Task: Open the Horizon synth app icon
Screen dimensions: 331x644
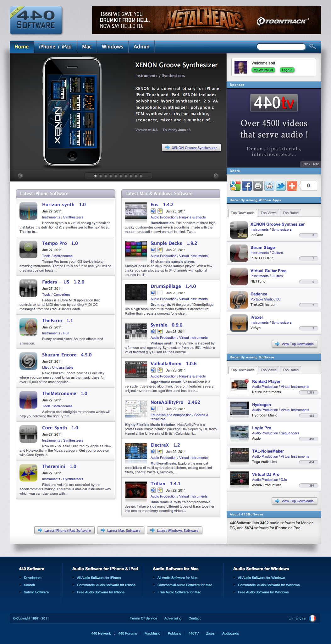Action: [29, 211]
